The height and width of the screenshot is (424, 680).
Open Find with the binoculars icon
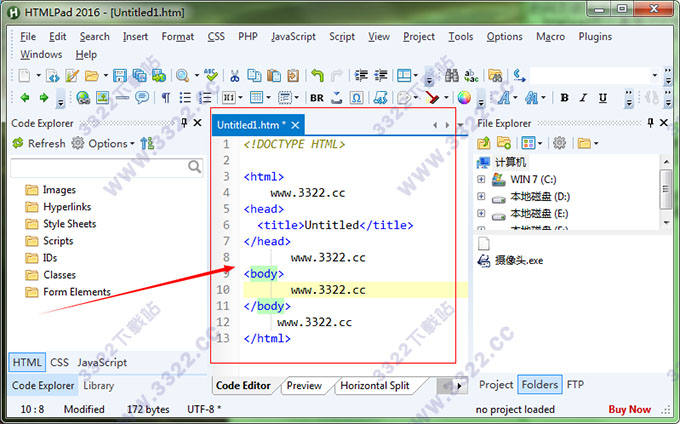[451, 76]
